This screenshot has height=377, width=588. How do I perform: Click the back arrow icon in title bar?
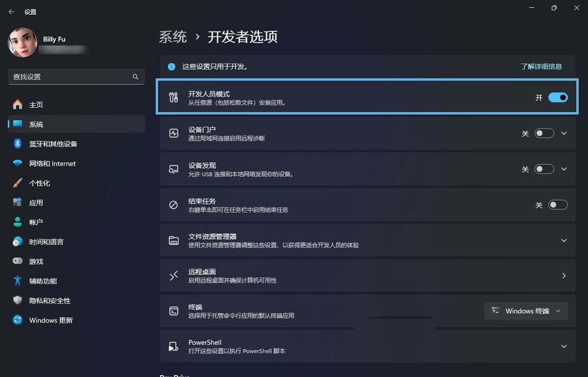[12, 12]
